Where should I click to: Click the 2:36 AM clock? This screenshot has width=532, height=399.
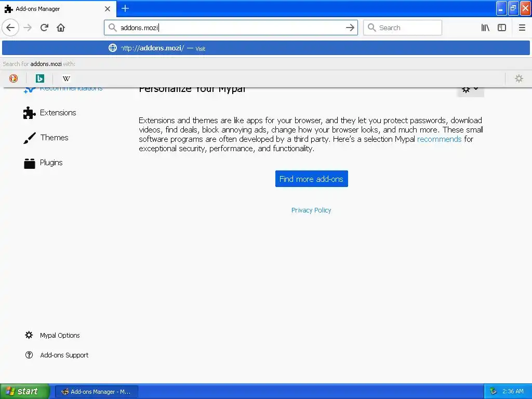coord(513,391)
